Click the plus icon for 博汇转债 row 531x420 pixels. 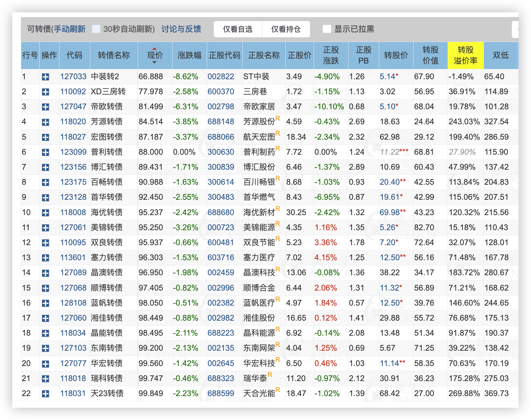pos(45,168)
